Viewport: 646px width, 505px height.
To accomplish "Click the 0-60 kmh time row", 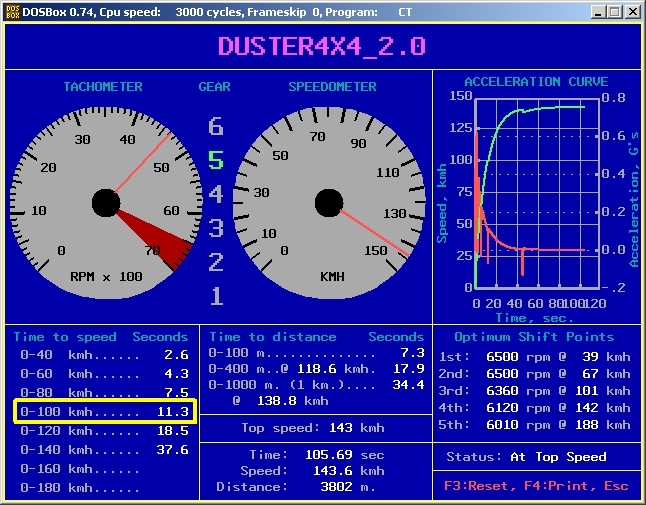I will click(x=105, y=374).
